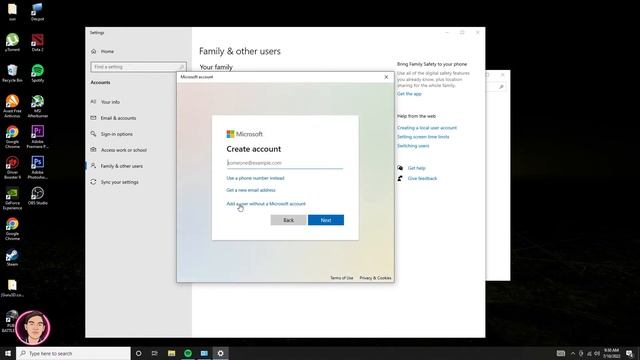Click the Get help link
Screen dimensions: 640x360
[416, 168]
